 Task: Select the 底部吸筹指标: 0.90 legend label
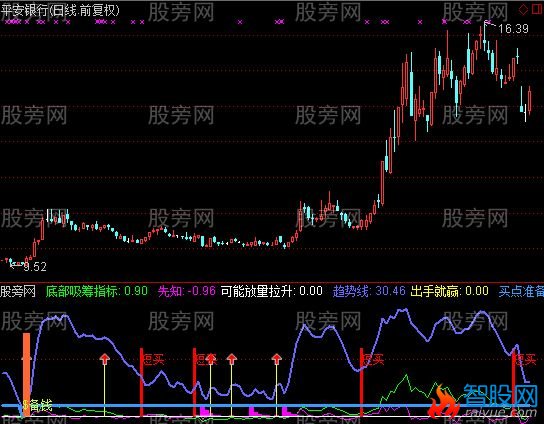click(x=97, y=291)
